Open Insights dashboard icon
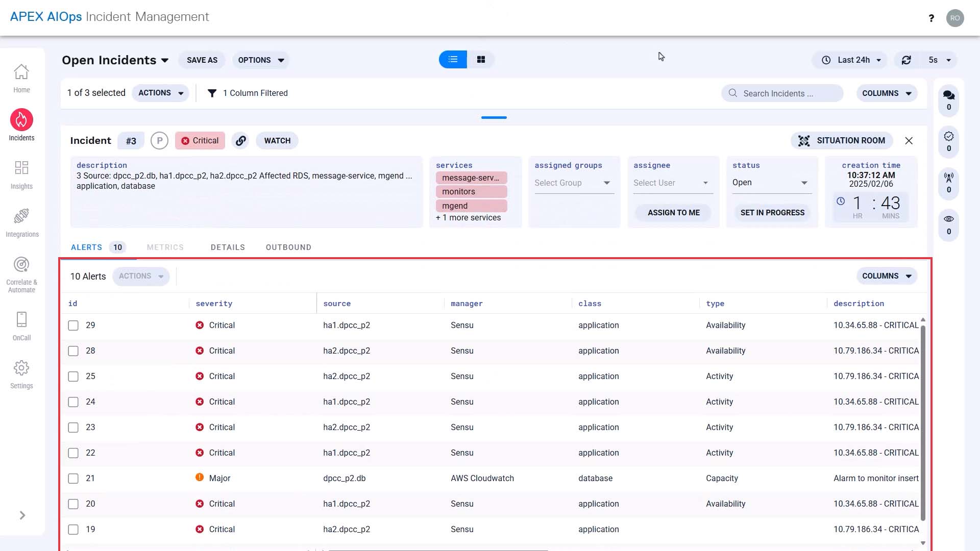 (21, 168)
